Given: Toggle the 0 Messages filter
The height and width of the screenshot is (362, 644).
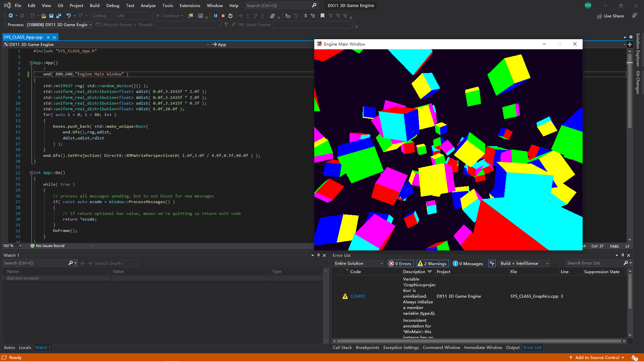Looking at the screenshot, I should (x=468, y=263).
